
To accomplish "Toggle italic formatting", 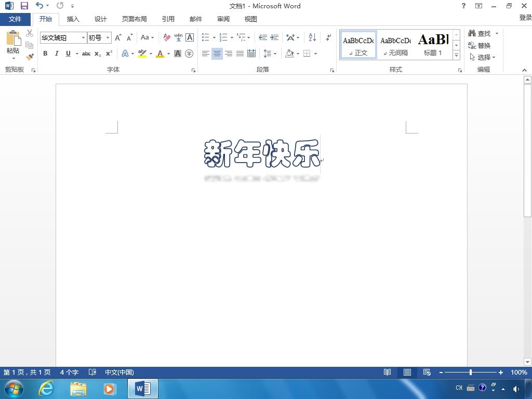I will click(x=57, y=54).
